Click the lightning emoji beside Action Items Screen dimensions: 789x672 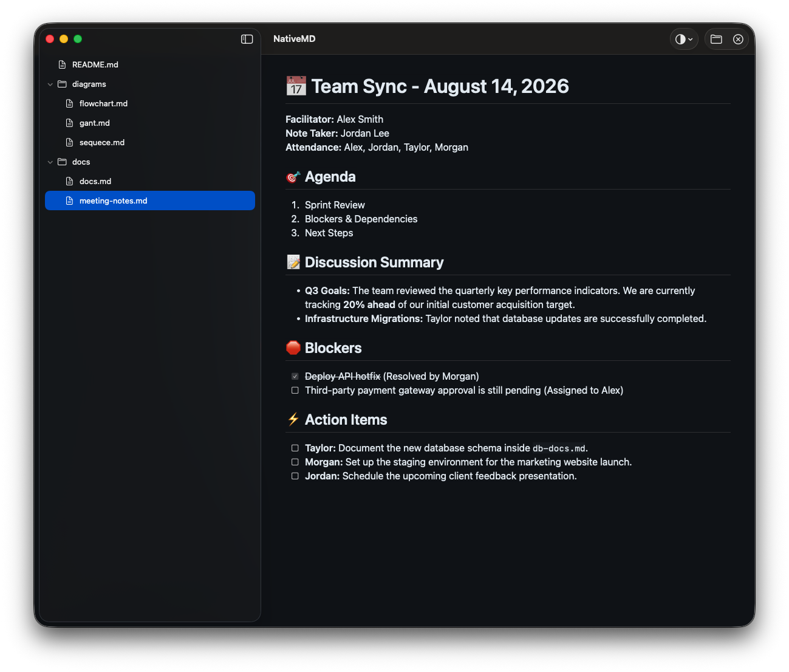point(293,419)
